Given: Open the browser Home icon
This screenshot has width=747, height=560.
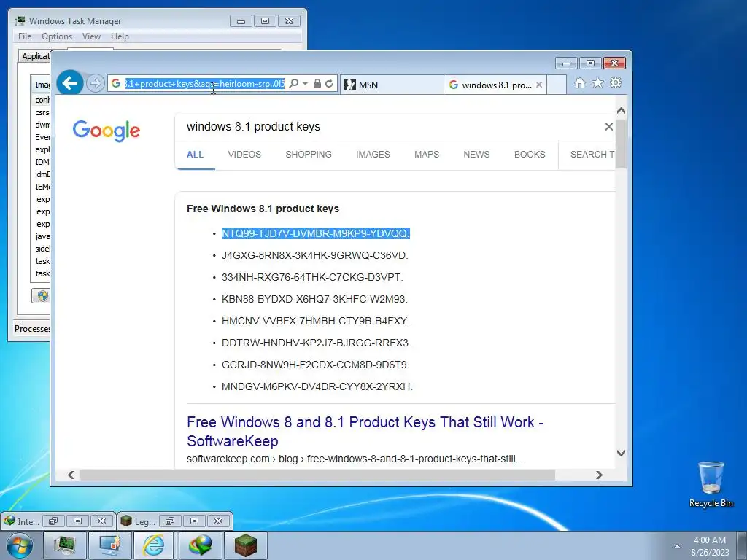Looking at the screenshot, I should [579, 83].
